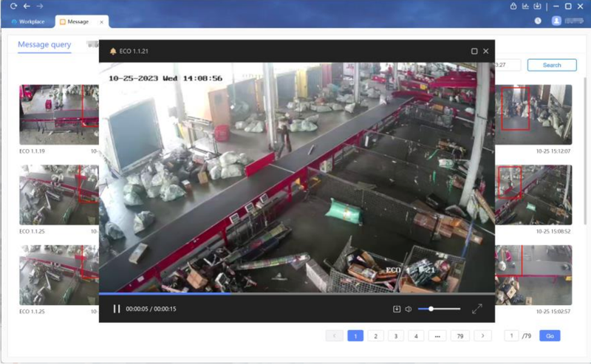Close the ECO 1.1.21 video popup
This screenshot has width=591, height=364.
click(x=486, y=51)
